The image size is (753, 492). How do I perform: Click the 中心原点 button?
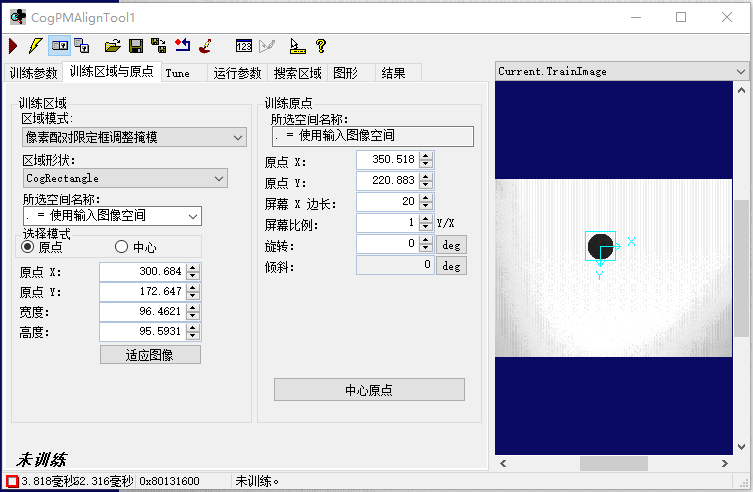click(369, 390)
